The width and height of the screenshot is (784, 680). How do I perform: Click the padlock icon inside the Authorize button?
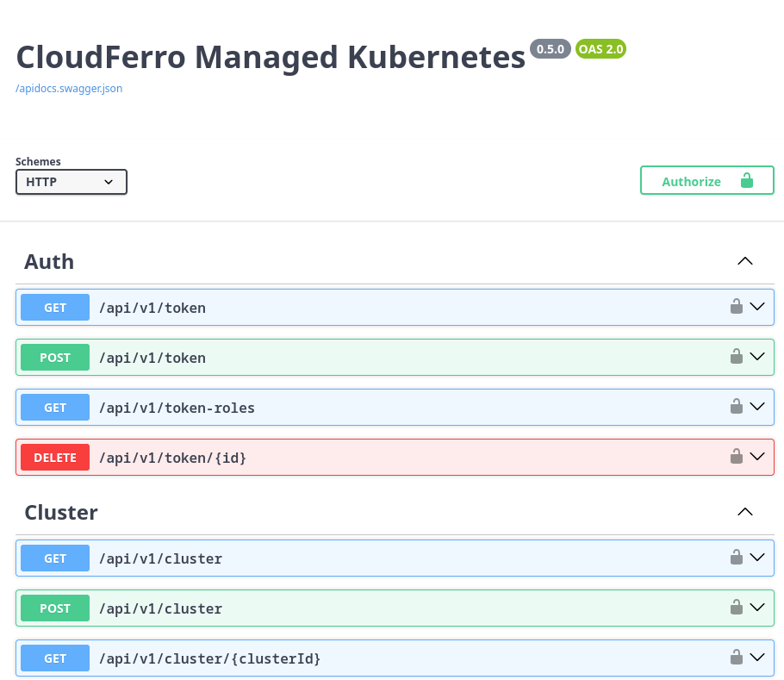pos(746,180)
